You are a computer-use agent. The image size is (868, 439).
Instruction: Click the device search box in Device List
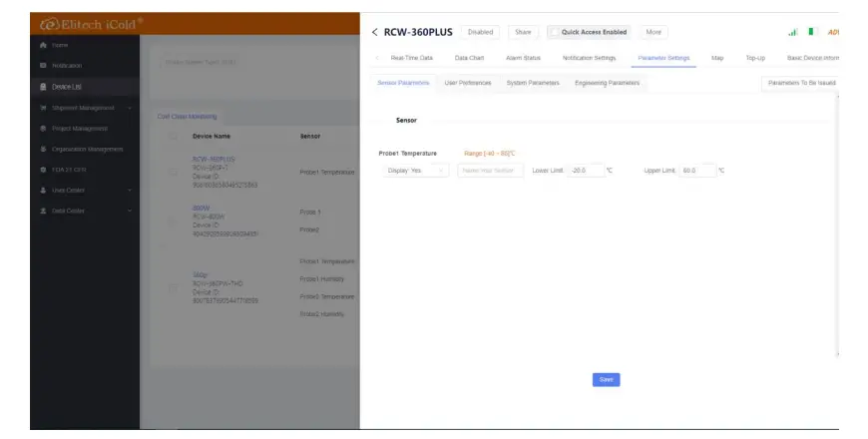[x=254, y=62]
